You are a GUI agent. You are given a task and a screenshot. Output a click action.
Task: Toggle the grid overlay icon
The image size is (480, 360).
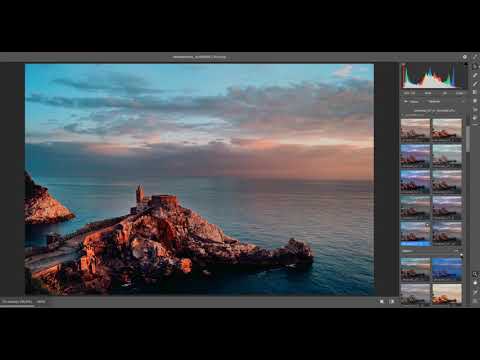tap(475, 301)
